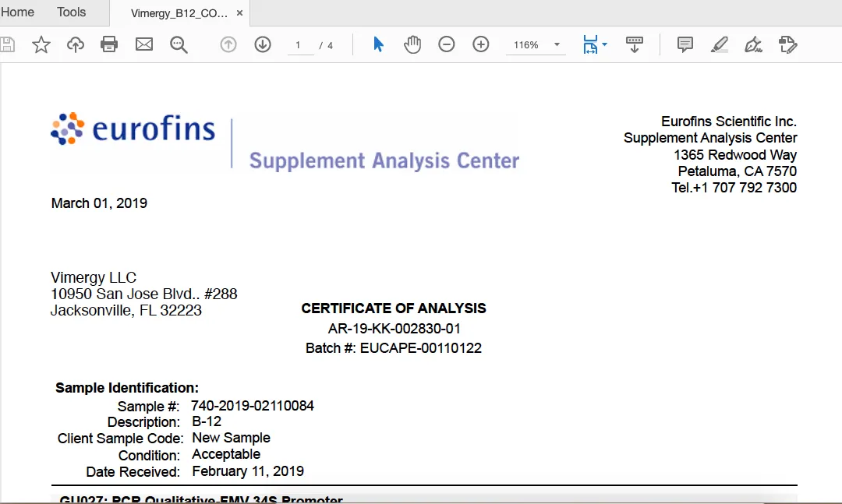Upload file to cloud
Screen dimensions: 842x504
76,45
